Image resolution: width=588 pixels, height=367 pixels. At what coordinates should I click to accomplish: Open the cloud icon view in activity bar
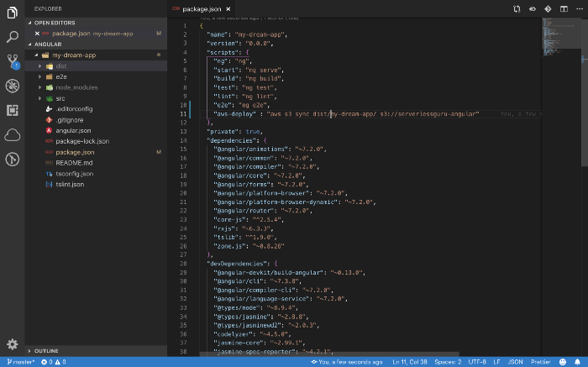12,135
